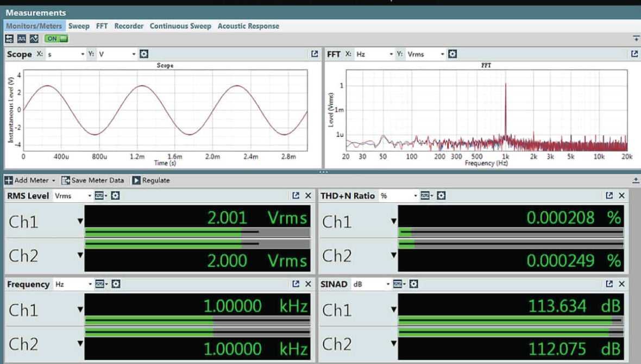Click the Save Meter Data icon
Image resolution: width=641 pixels, height=364 pixels.
click(x=66, y=180)
